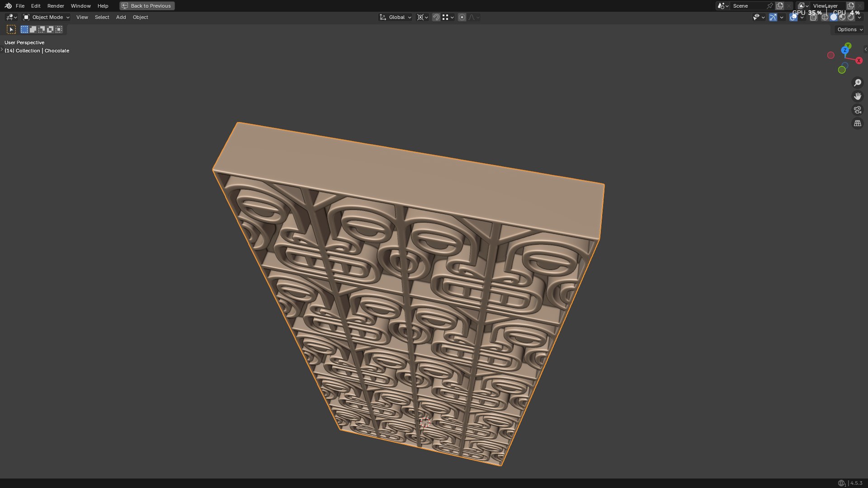868x488 pixels.
Task: Expand the sidebar arrow at right edge
Action: coord(865,49)
